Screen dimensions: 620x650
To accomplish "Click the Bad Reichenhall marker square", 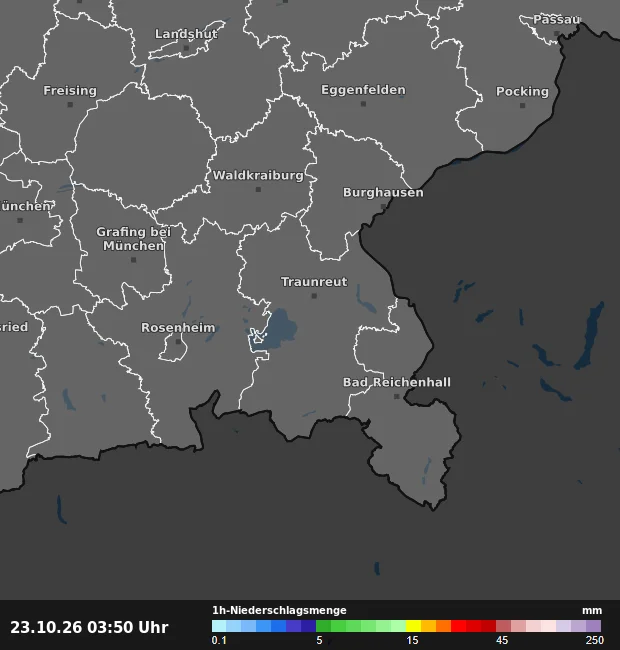I will coord(397,397).
